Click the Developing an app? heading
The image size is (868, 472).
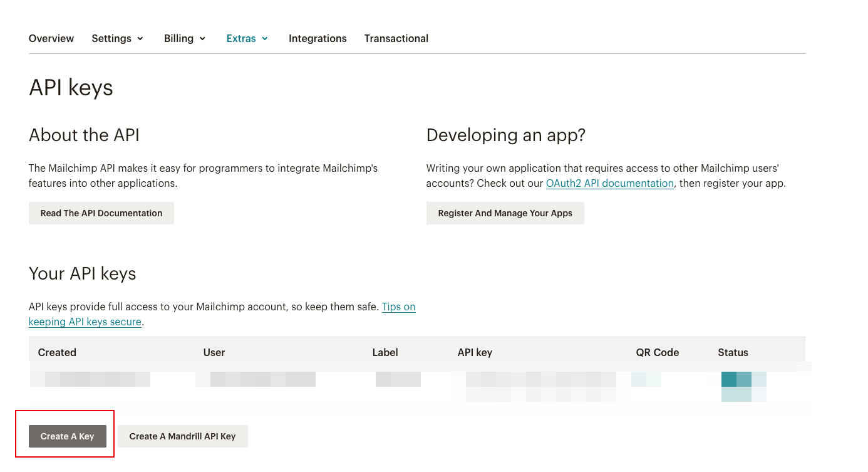click(x=506, y=135)
